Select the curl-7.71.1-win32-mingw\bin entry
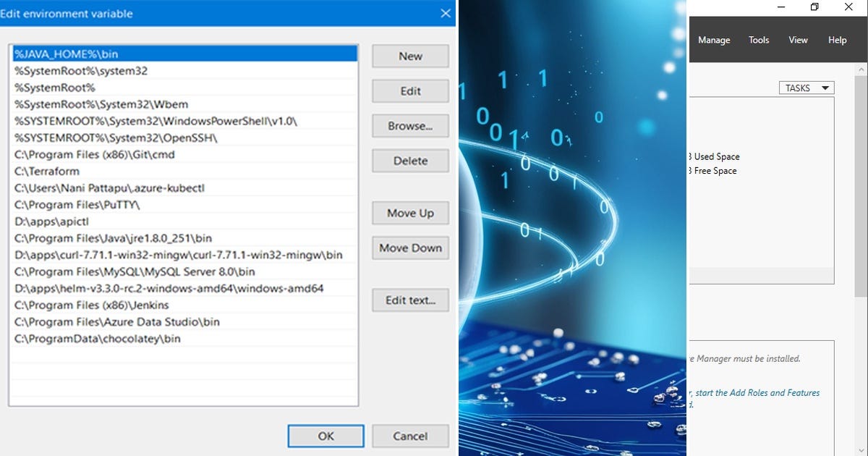 click(184, 255)
